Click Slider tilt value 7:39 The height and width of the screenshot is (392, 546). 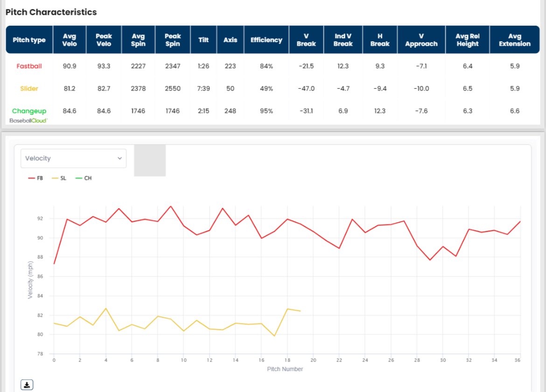pos(203,88)
